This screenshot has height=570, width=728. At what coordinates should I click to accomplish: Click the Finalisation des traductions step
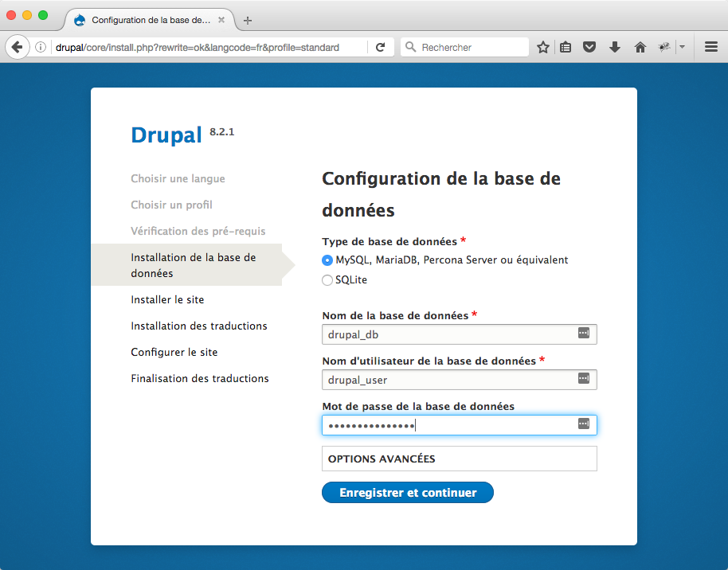(x=200, y=379)
